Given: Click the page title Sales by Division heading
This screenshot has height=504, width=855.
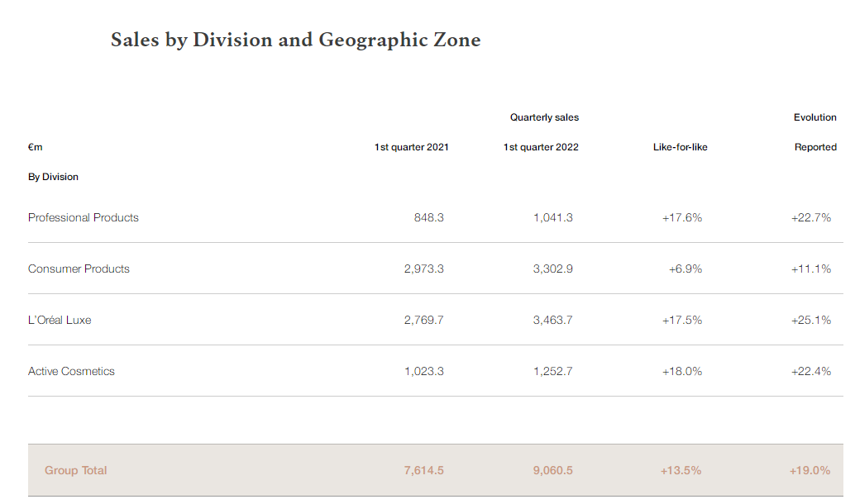Looking at the screenshot, I should (295, 40).
